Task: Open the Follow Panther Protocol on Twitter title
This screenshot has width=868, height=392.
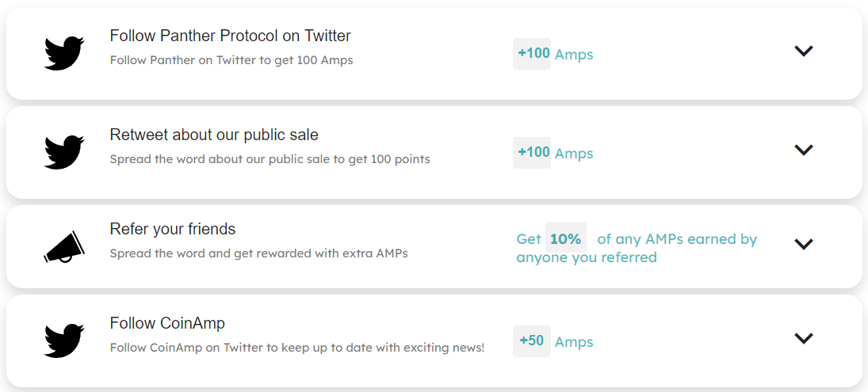Action: tap(231, 36)
